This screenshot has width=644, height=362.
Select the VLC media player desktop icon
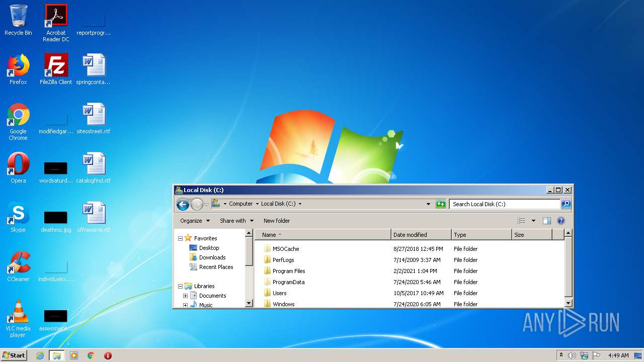click(18, 319)
